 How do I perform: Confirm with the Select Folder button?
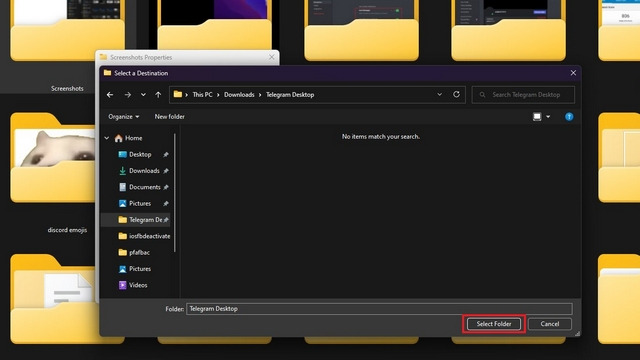click(494, 324)
